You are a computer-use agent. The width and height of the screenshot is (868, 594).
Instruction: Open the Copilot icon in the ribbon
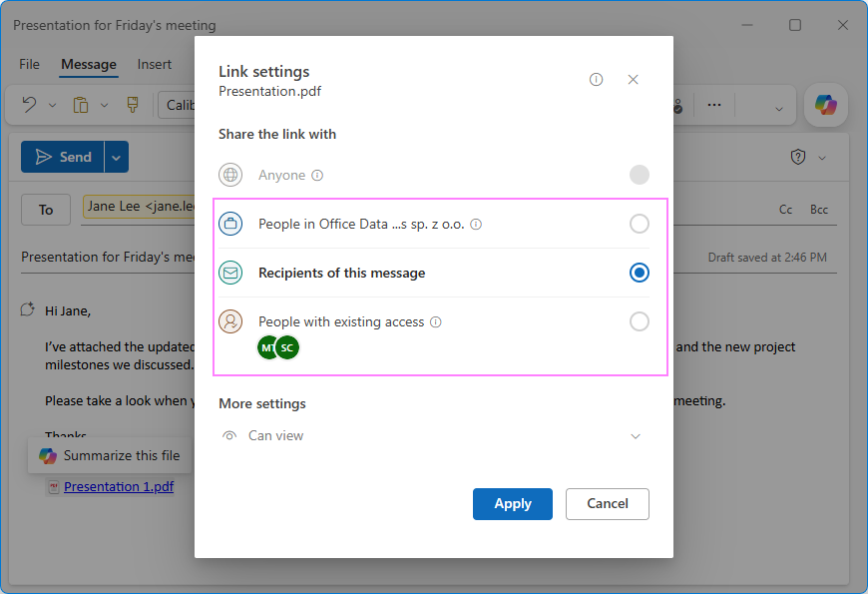(x=825, y=105)
